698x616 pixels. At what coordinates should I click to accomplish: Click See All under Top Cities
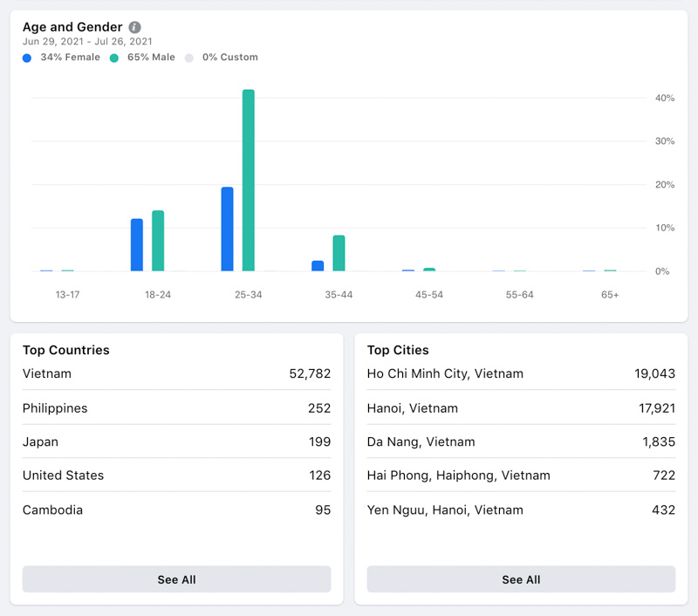pos(521,579)
